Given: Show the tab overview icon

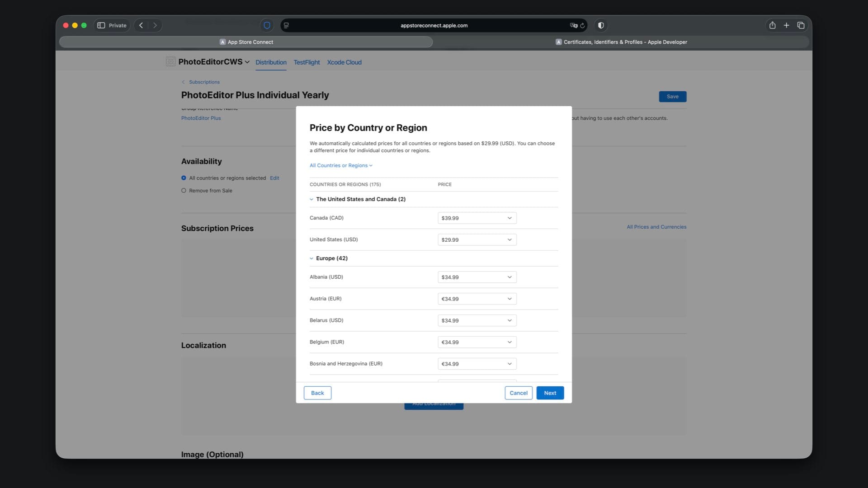Looking at the screenshot, I should pos(801,25).
